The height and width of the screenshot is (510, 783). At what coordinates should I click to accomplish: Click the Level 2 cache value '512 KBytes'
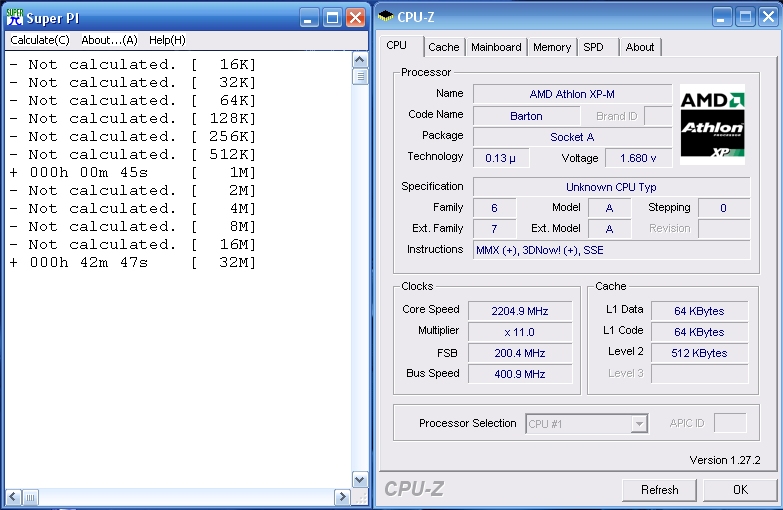(x=699, y=353)
